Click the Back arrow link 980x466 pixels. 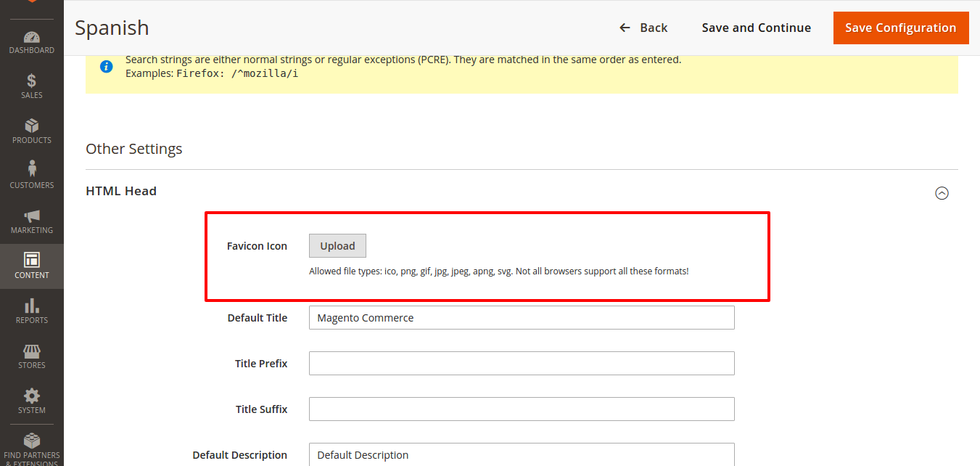pyautogui.click(x=643, y=28)
